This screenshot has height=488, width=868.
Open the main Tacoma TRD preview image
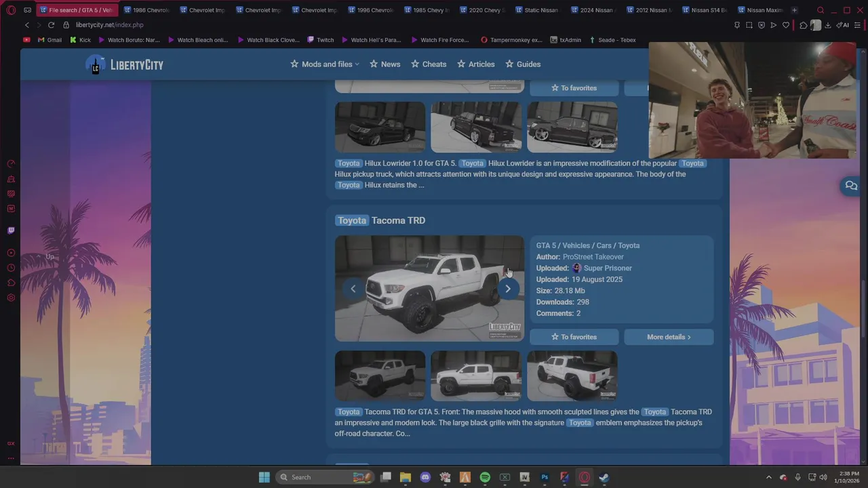pyautogui.click(x=429, y=288)
